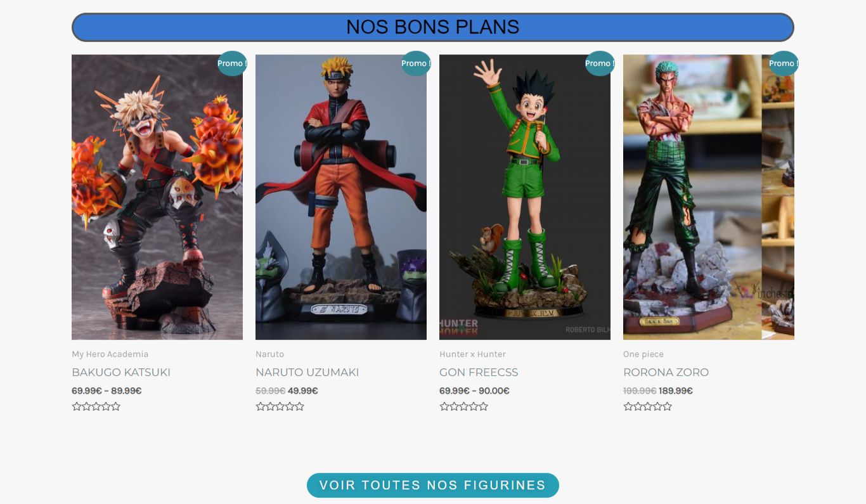
Task: Open the RORONA ZORO product title
Action: pyautogui.click(x=666, y=372)
